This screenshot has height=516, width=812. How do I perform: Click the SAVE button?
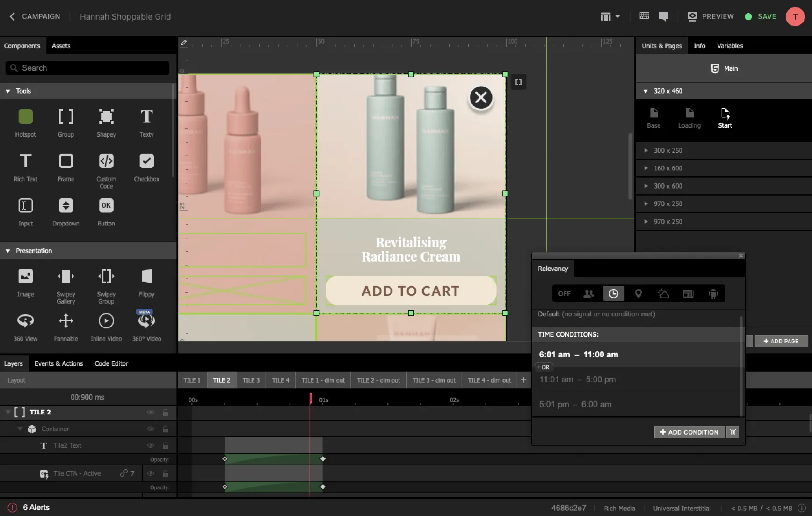[761, 16]
